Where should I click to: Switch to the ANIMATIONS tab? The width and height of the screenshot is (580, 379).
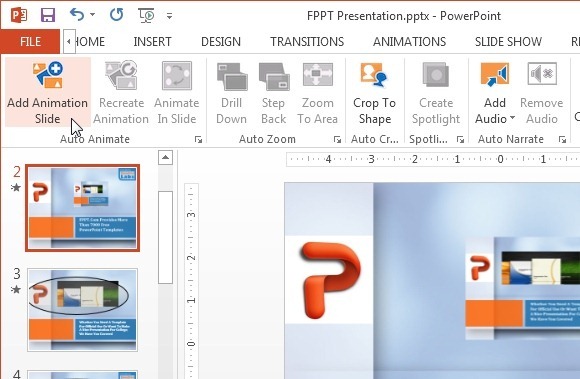(409, 41)
